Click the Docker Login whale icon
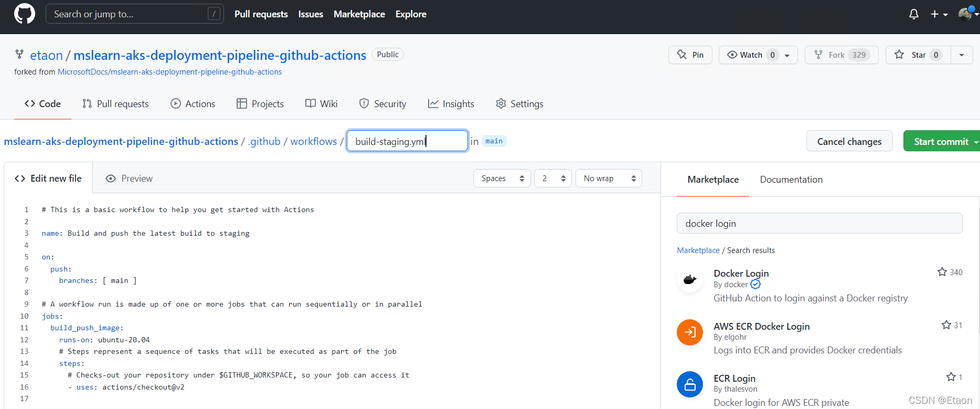The height and width of the screenshot is (409, 980). pyautogui.click(x=690, y=279)
